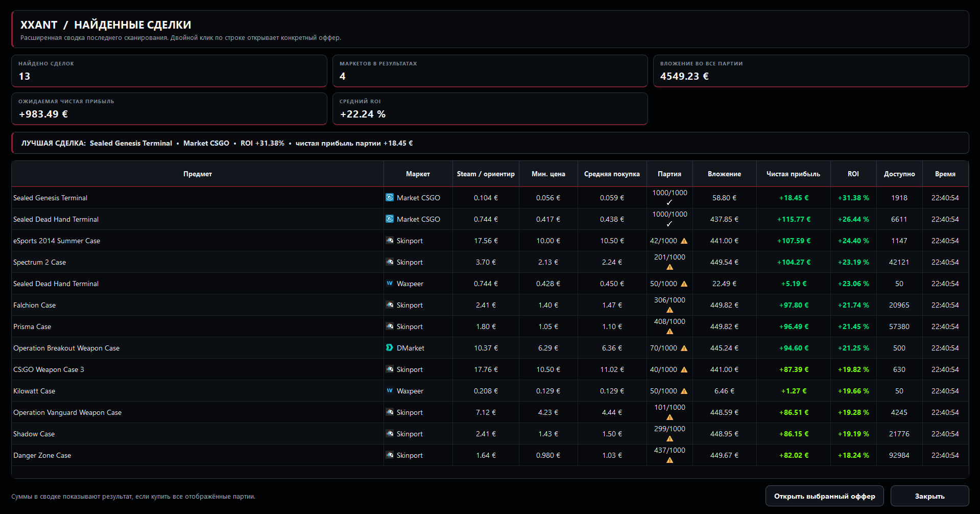980x514 pixels.
Task: Sort by the 'Мин. цена' column header
Action: 548,174
